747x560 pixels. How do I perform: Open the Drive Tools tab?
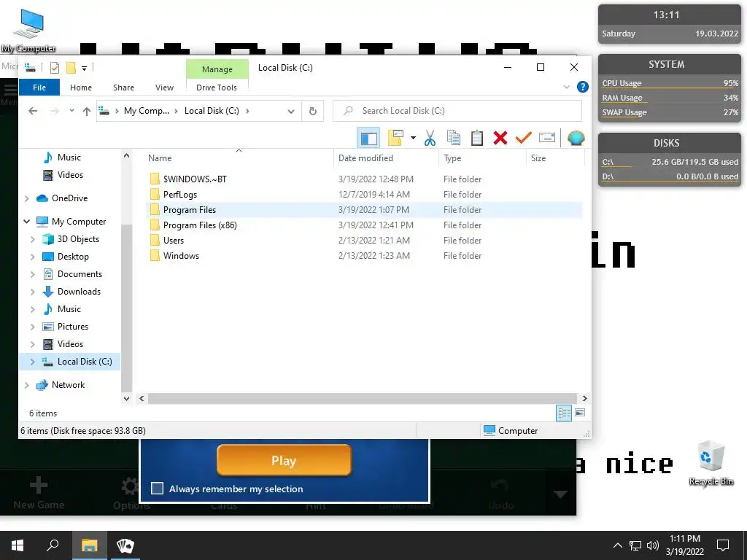[216, 87]
